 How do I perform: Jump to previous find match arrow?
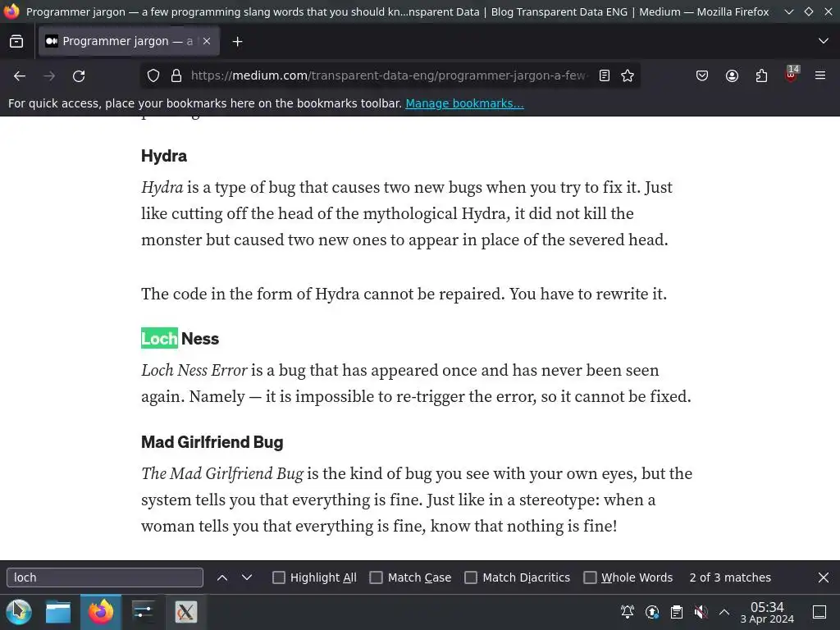tap(222, 577)
